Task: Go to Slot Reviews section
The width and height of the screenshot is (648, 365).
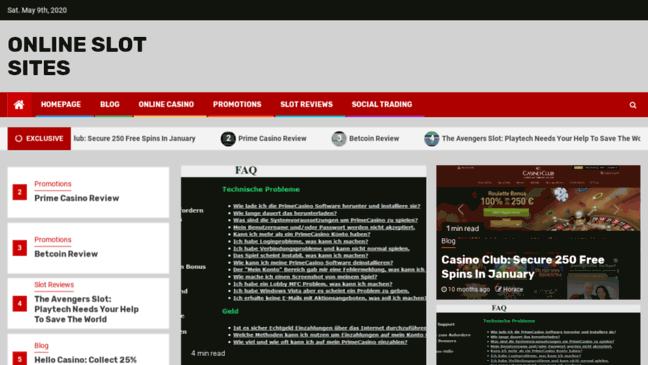Action: (x=306, y=105)
